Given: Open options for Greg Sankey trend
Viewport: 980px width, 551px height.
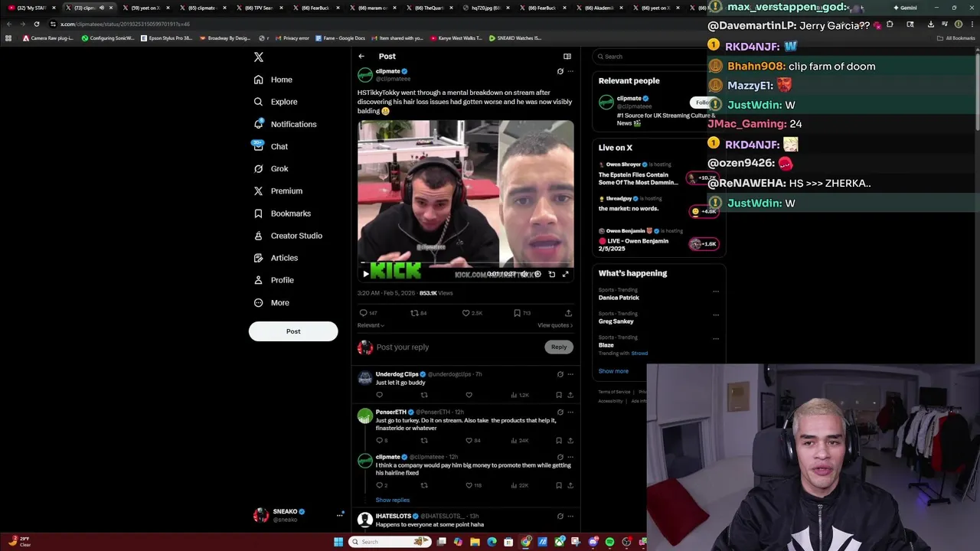Looking at the screenshot, I should (716, 315).
